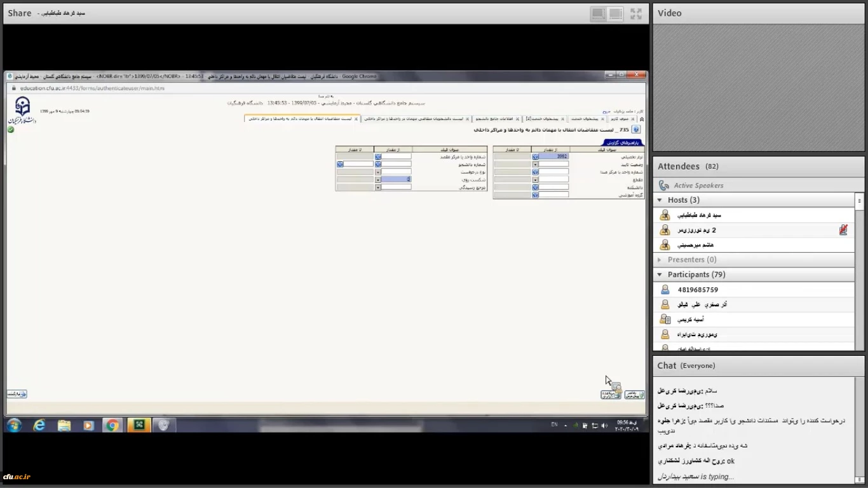Open the نوع درخواست dropdown arrow
This screenshot has width=868, height=488.
click(x=378, y=172)
